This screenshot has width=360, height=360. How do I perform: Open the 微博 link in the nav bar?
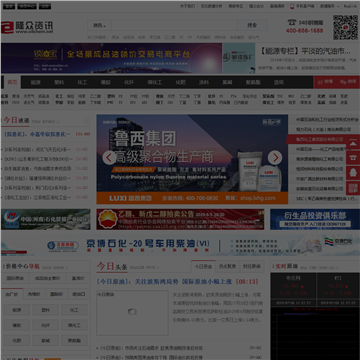[x=325, y=82]
